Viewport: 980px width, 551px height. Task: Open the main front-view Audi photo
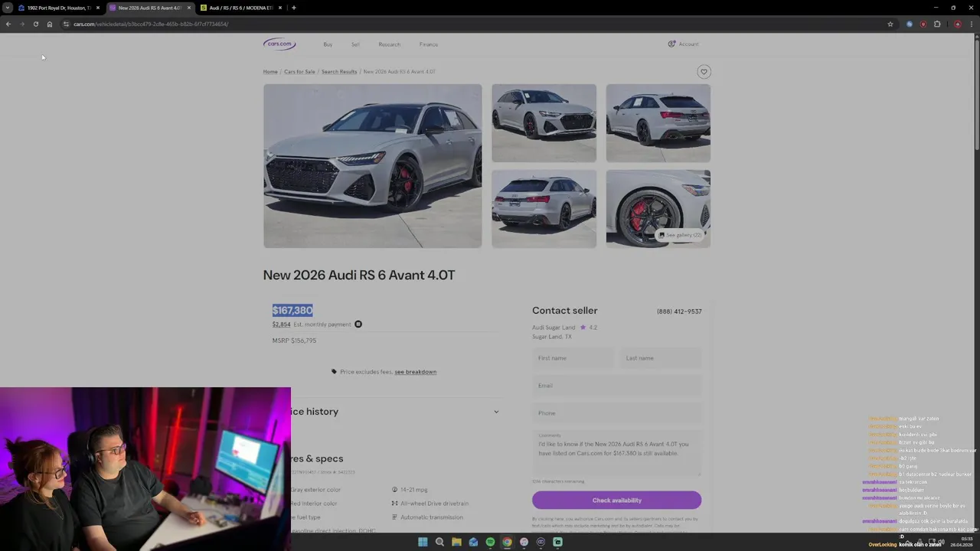pyautogui.click(x=373, y=165)
